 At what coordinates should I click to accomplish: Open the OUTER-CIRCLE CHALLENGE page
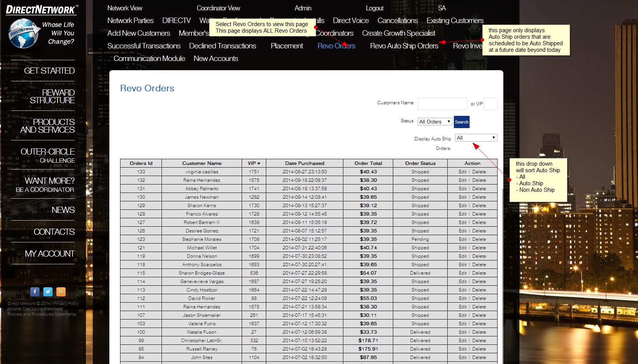pos(48,155)
